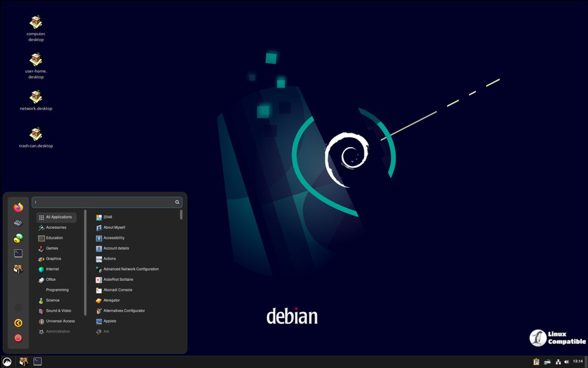The image size is (588, 368).
Task: Click the yellow logout arrow icon
Action: (18, 323)
